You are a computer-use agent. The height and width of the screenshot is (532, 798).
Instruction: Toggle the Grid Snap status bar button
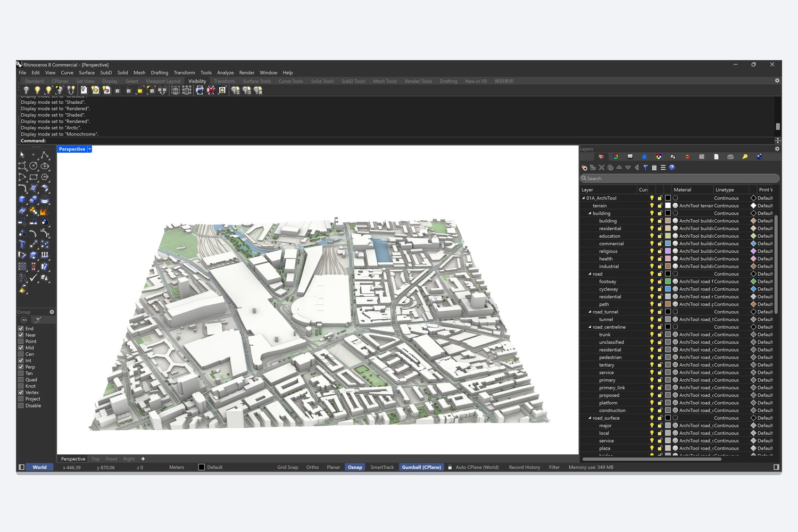(x=288, y=468)
